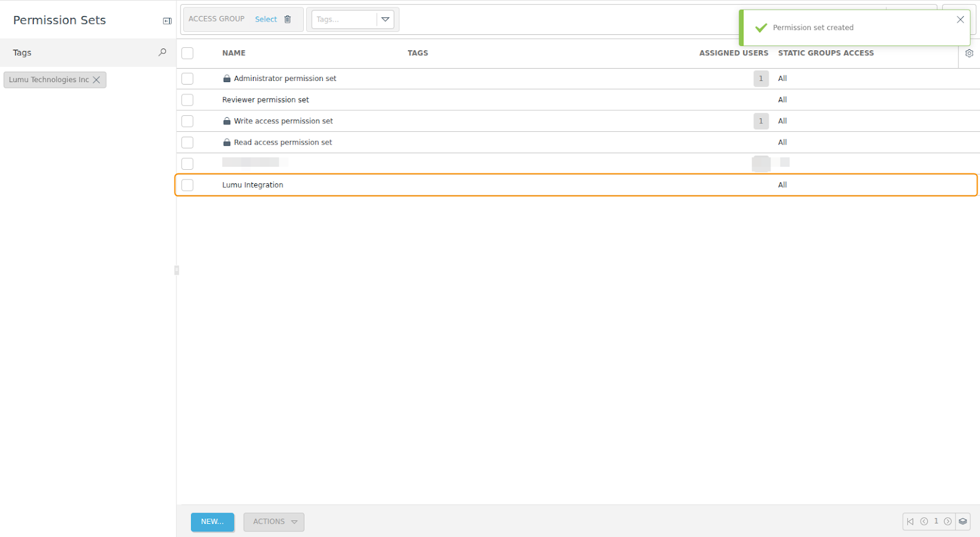The image size is (980, 537).
Task: Go to the previous page
Action: (924, 522)
